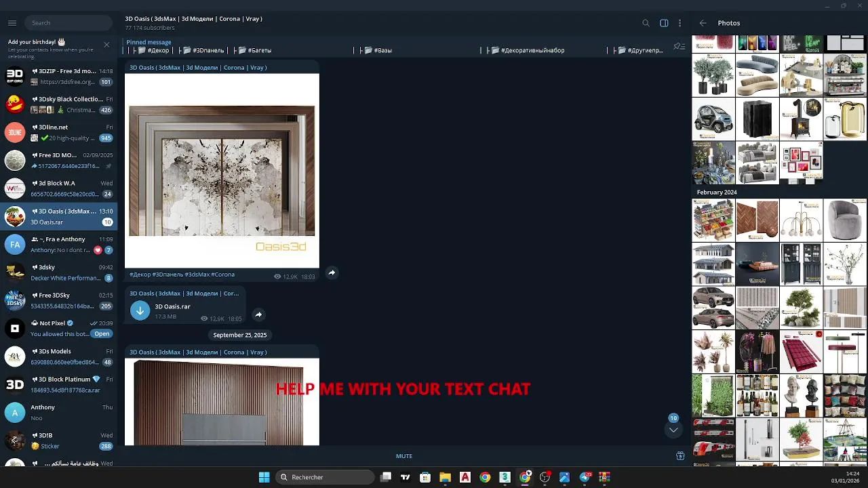
Task: Open the 3Ds Models channel
Action: (59, 357)
